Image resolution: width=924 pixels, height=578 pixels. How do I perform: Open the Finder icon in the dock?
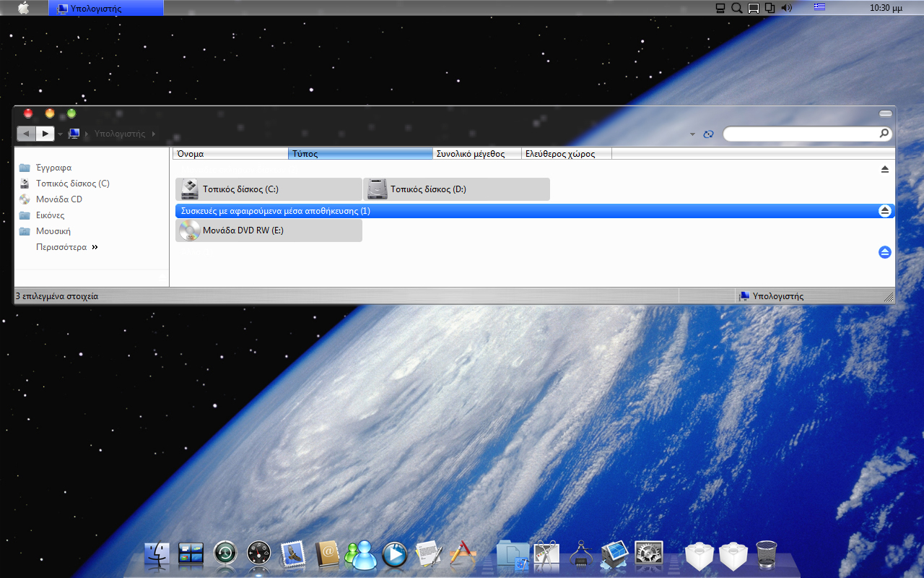[x=157, y=554]
